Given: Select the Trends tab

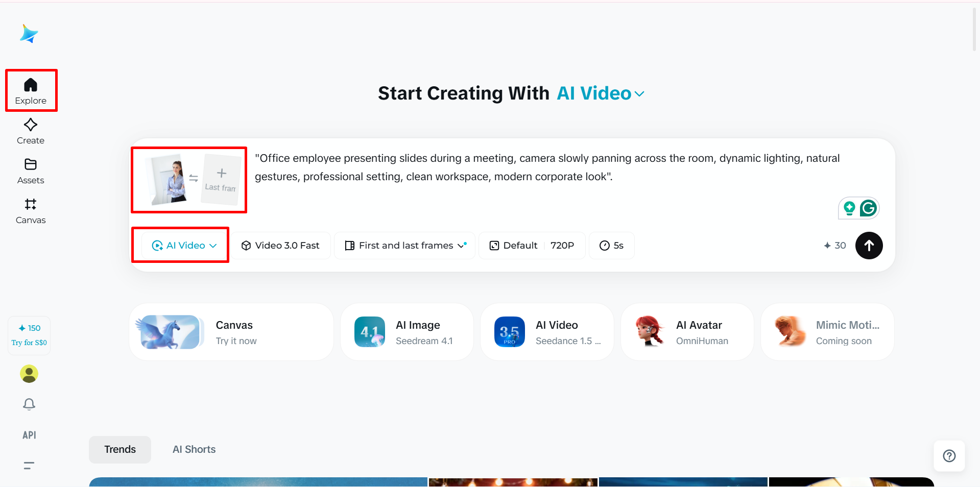Looking at the screenshot, I should click(x=119, y=449).
